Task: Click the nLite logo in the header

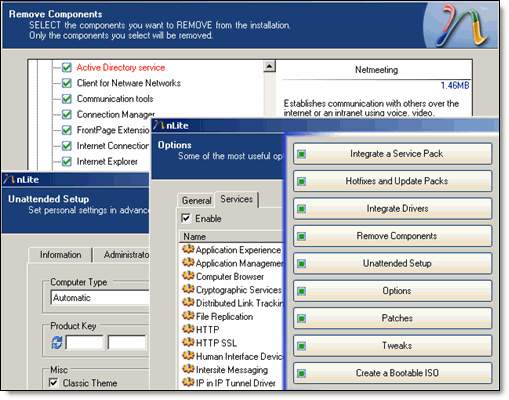Action: tap(462, 25)
